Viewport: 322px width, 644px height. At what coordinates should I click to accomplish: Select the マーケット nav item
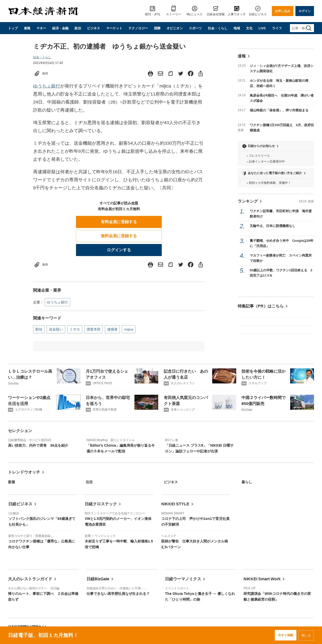pyautogui.click(x=114, y=28)
